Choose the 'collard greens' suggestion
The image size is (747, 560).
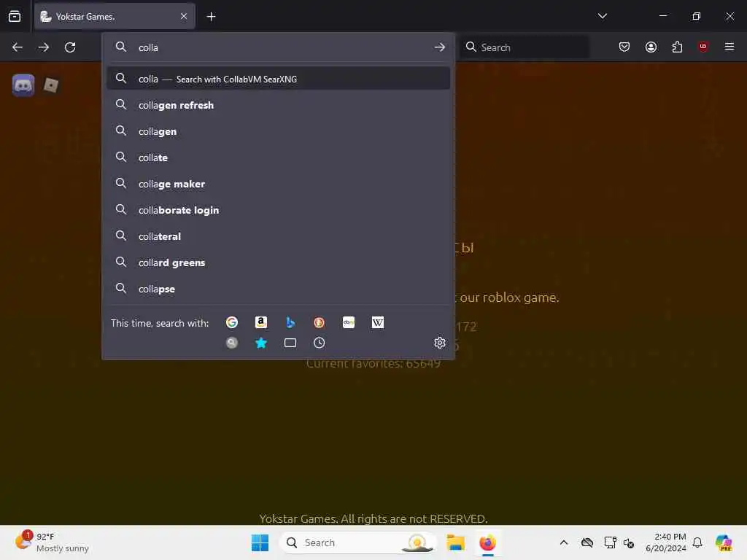tap(278, 262)
